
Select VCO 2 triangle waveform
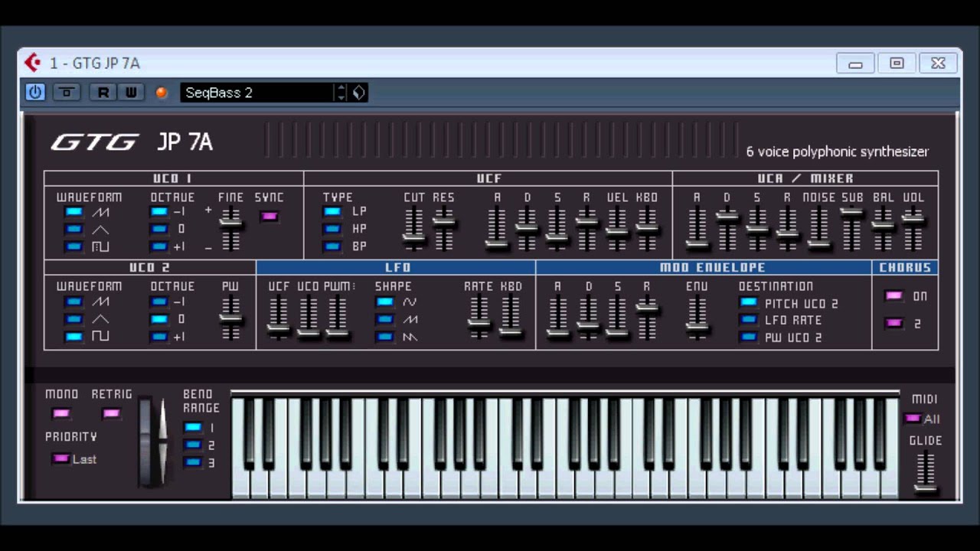(73, 319)
